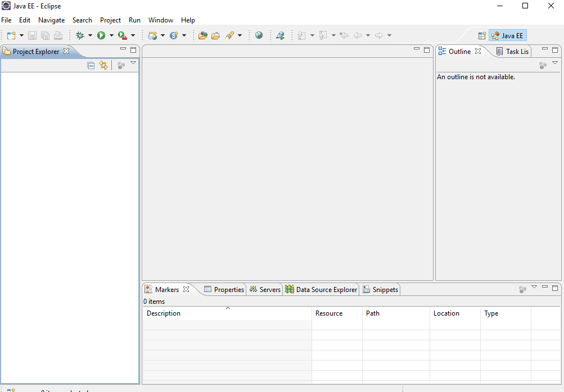Open the Previous Annotation dropdown arrow
The image size is (564, 392).
(333, 35)
